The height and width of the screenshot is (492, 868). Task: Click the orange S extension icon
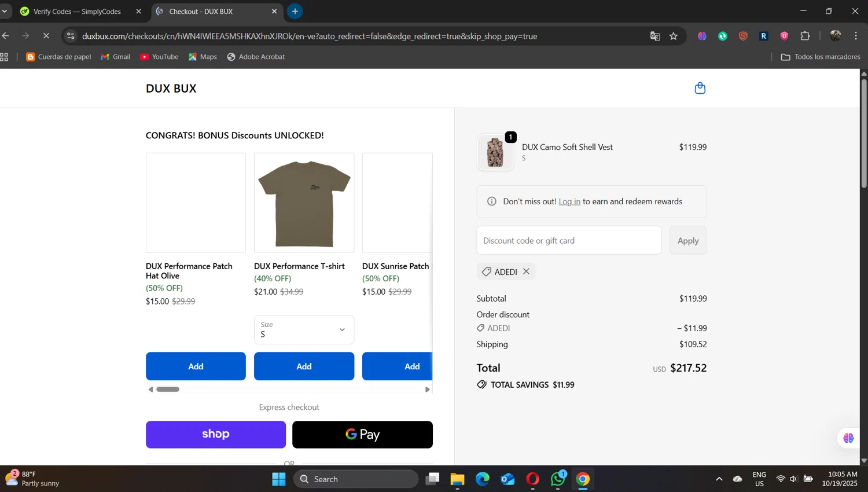tap(743, 36)
